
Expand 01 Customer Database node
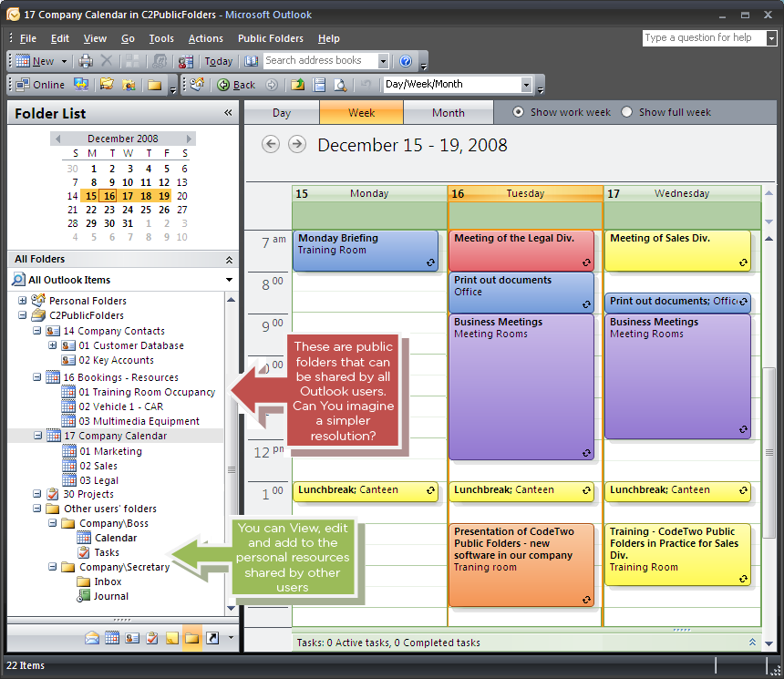click(52, 345)
